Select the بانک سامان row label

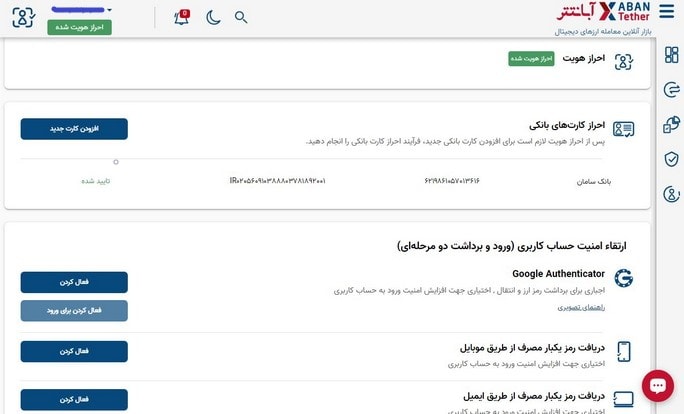pos(594,181)
